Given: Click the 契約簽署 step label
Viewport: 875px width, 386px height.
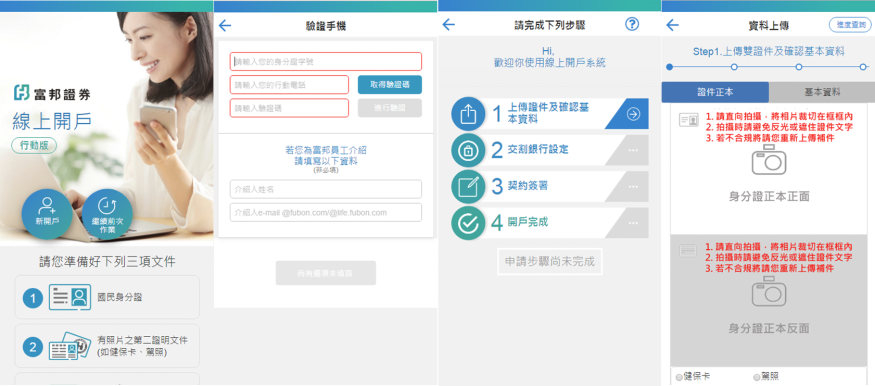Looking at the screenshot, I should pos(528,186).
